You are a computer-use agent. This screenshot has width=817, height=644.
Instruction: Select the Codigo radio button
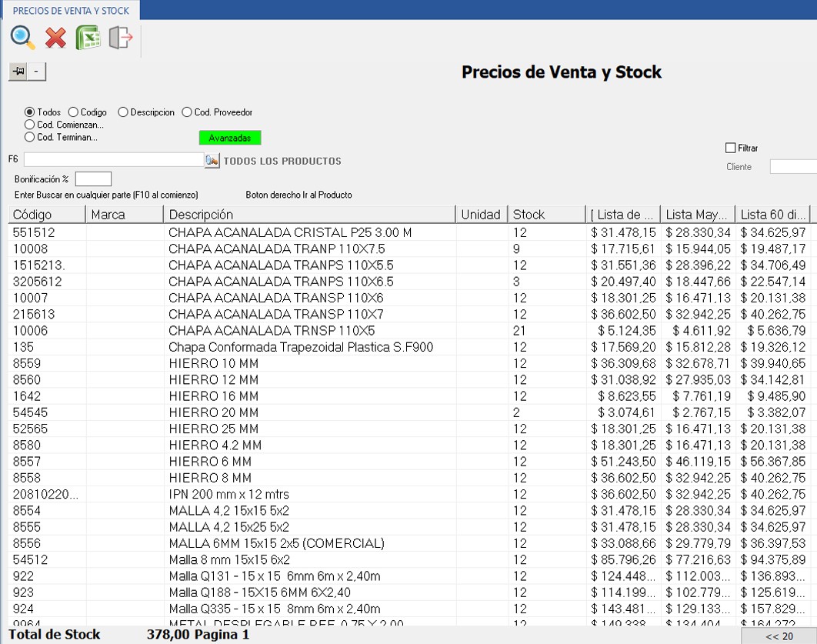point(74,112)
